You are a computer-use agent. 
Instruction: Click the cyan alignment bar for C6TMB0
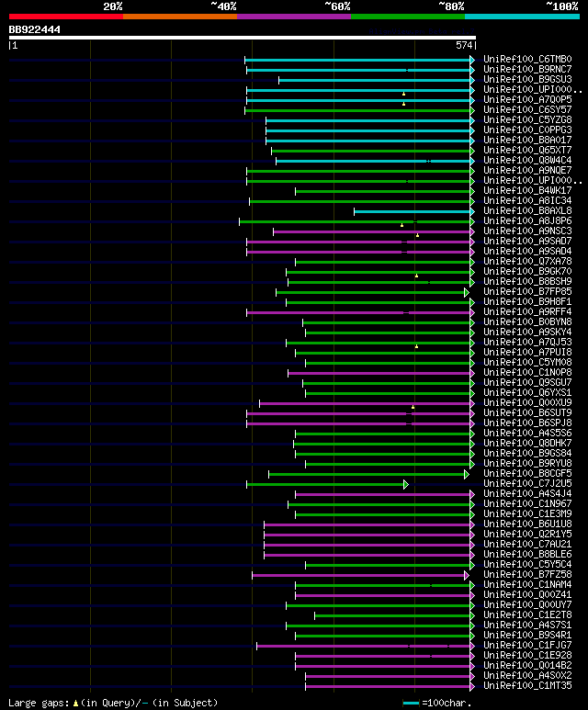coord(357,60)
